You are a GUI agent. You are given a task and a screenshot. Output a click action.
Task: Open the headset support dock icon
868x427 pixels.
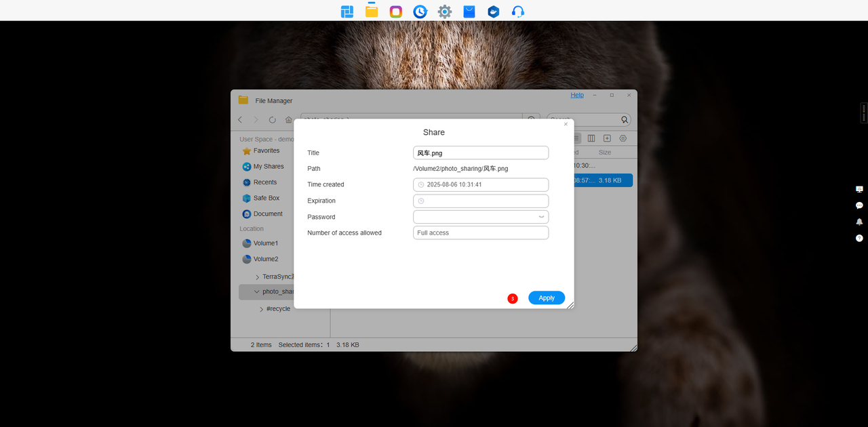coord(518,12)
